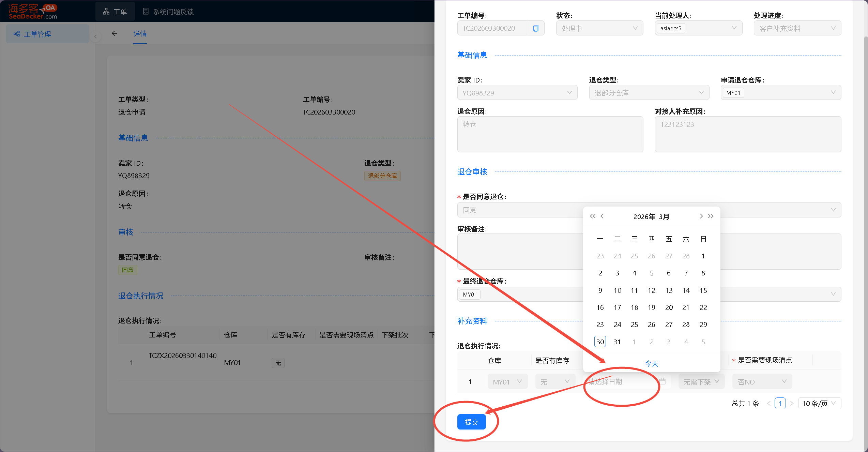This screenshot has height=452, width=868.
Task: Go to previous month in calendar
Action: click(602, 216)
